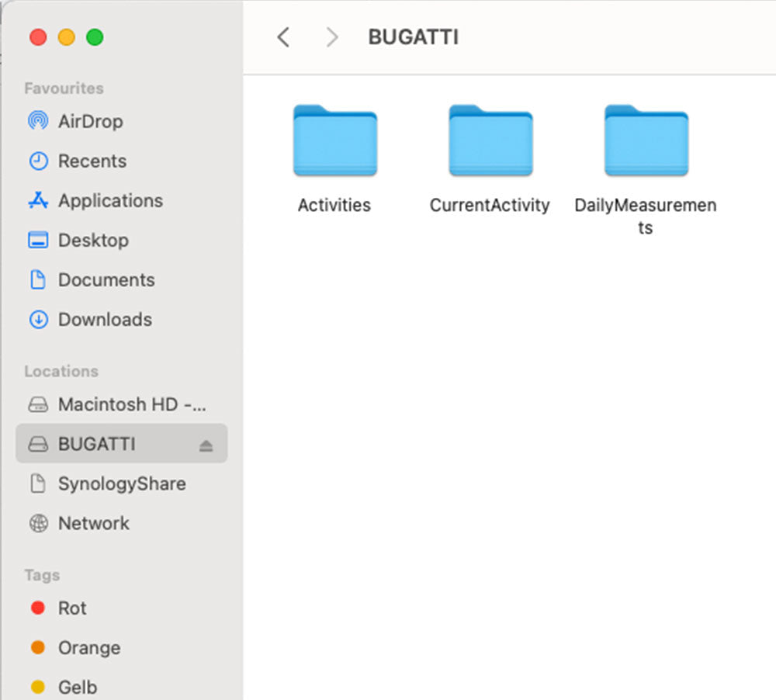Open the DailyMeasurements folder
Viewport: 776px width, 700px height.
(x=646, y=142)
